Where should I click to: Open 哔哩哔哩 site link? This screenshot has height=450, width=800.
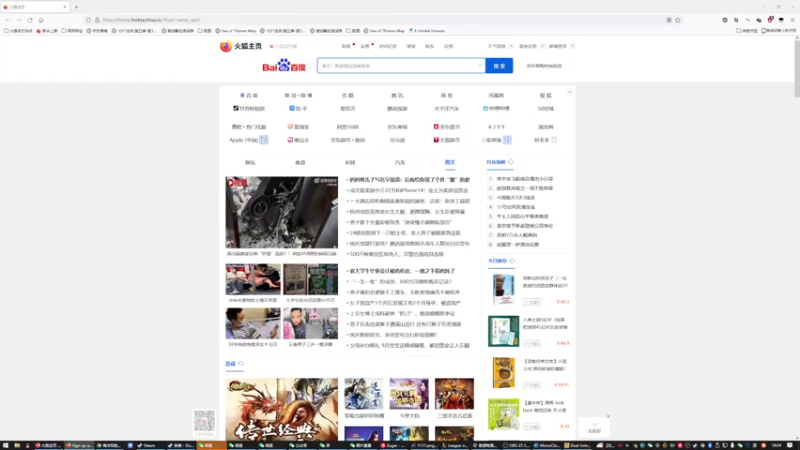tap(496, 109)
